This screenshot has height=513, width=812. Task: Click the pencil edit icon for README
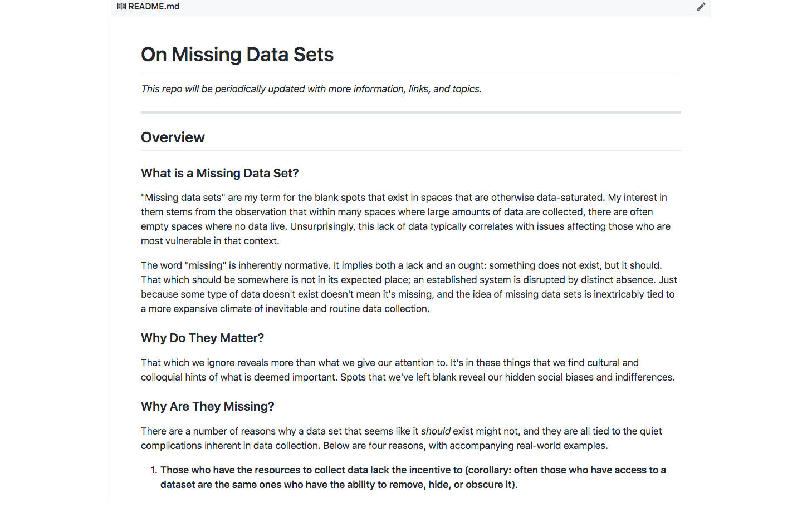click(701, 7)
